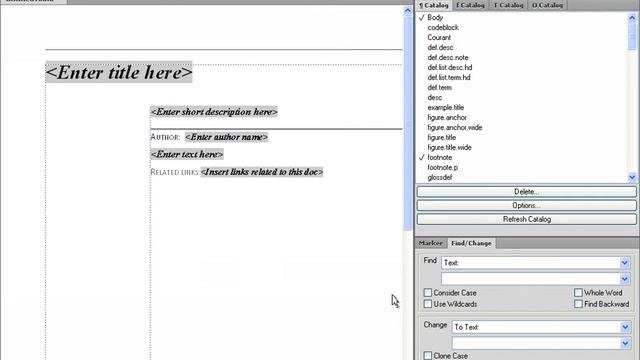Switch to the Paragraph Catalog tab
This screenshot has height=360, width=640.
point(433,5)
